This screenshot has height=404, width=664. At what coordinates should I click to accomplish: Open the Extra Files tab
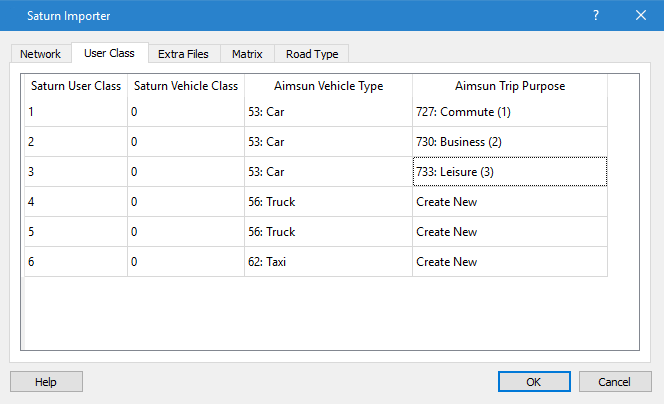[x=183, y=54]
